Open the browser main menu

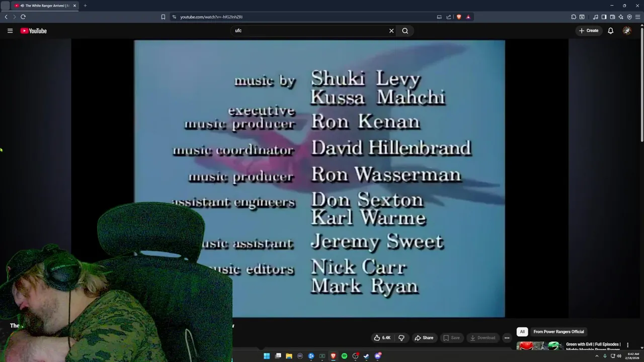click(637, 17)
